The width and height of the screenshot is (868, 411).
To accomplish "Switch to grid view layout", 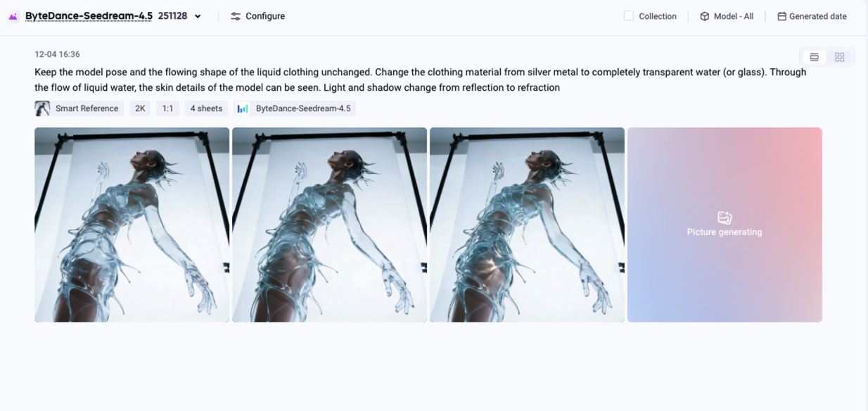I will coord(839,57).
